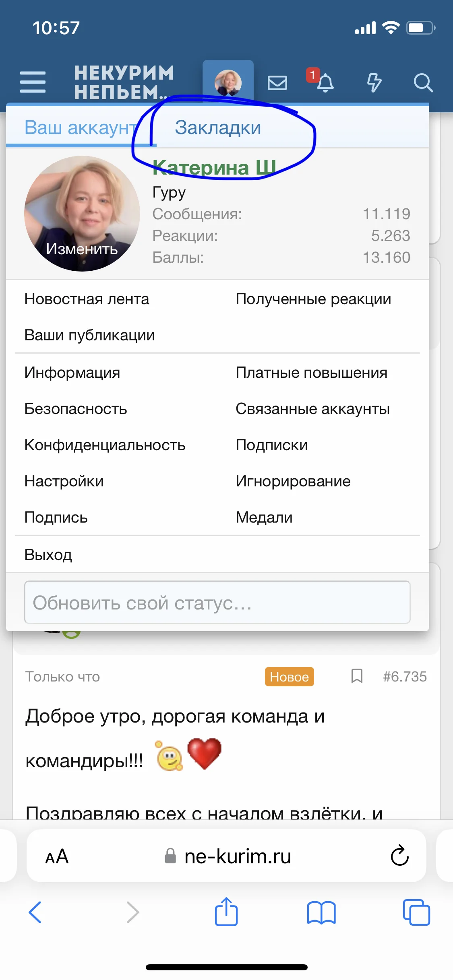Reload the ne-kurim.ru page

click(399, 855)
